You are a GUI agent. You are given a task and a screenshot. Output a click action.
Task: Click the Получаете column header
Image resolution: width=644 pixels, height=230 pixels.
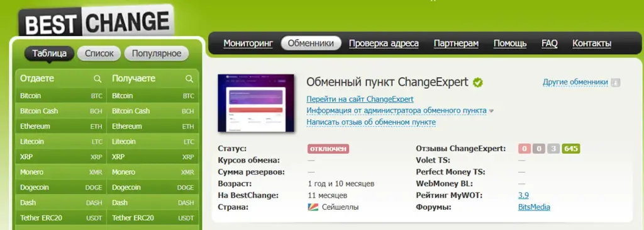[133, 79]
